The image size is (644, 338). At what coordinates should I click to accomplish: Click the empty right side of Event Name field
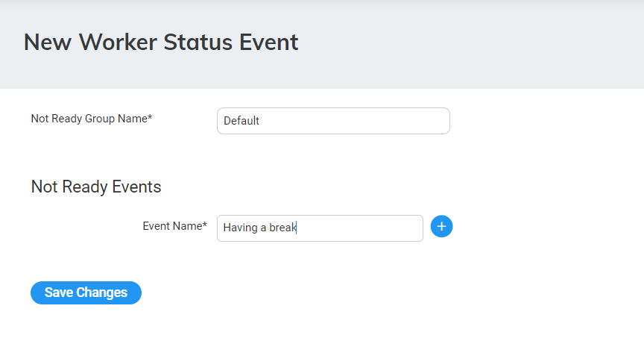[x=373, y=228]
